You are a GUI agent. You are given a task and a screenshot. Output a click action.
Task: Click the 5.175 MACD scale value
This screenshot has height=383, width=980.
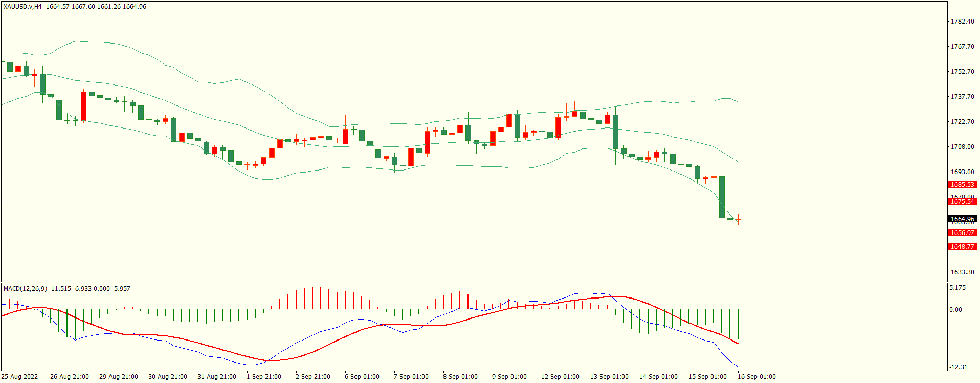click(x=957, y=288)
